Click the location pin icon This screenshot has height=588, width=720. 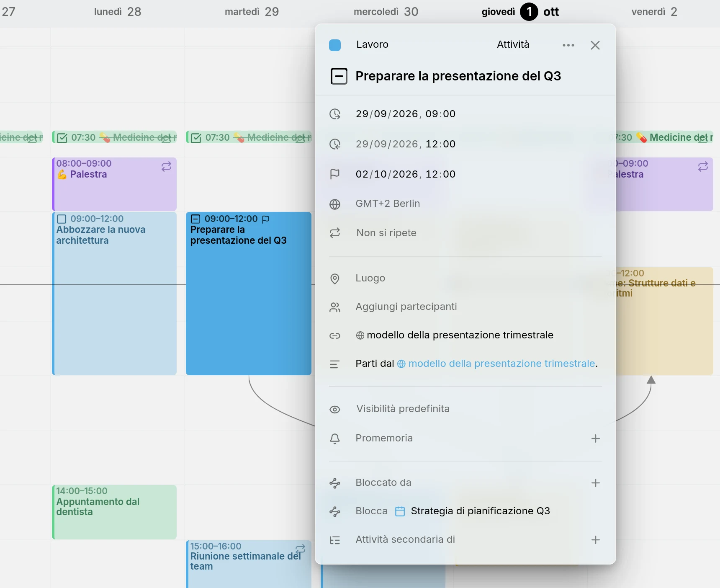coord(335,279)
